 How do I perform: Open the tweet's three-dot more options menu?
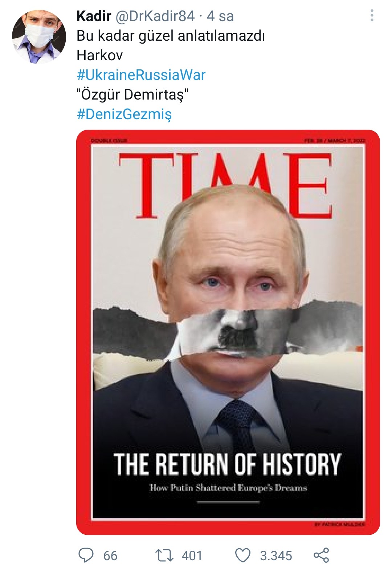pos(372,16)
